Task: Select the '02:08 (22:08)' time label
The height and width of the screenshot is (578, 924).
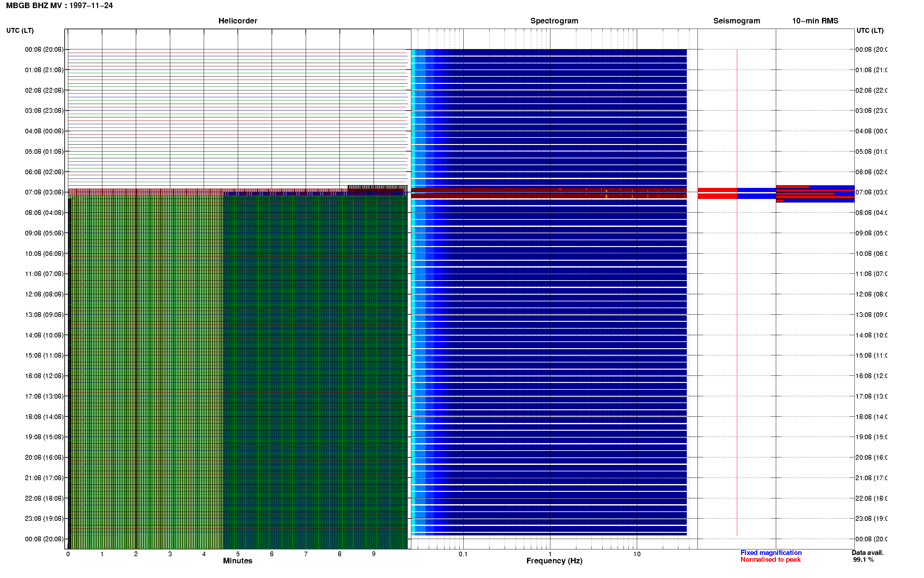Action: click(x=44, y=90)
